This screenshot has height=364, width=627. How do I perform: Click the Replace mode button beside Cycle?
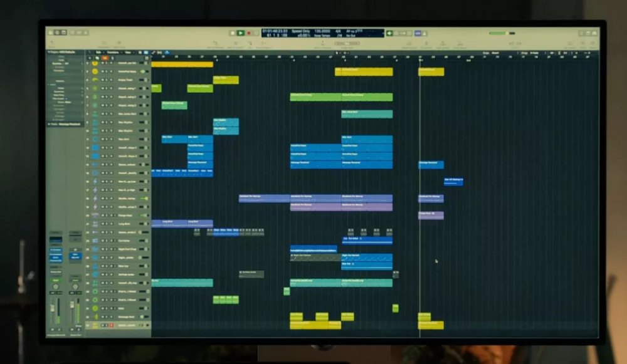[396, 33]
